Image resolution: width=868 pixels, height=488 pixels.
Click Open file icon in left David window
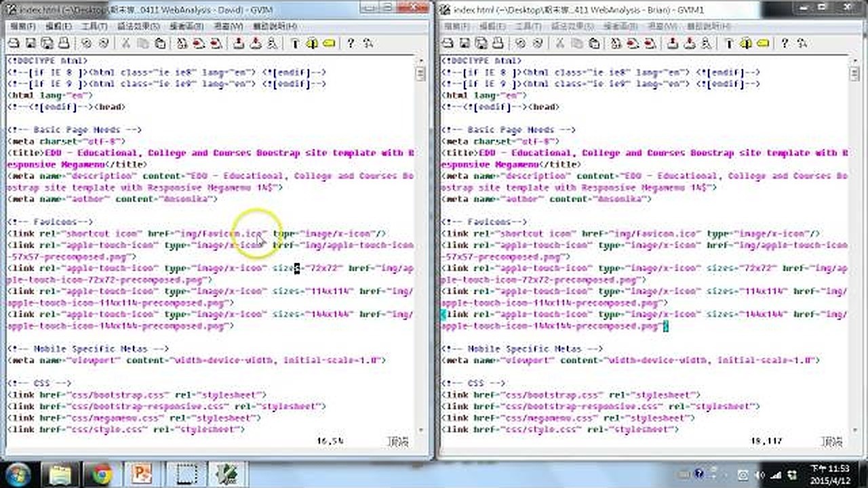(x=14, y=43)
